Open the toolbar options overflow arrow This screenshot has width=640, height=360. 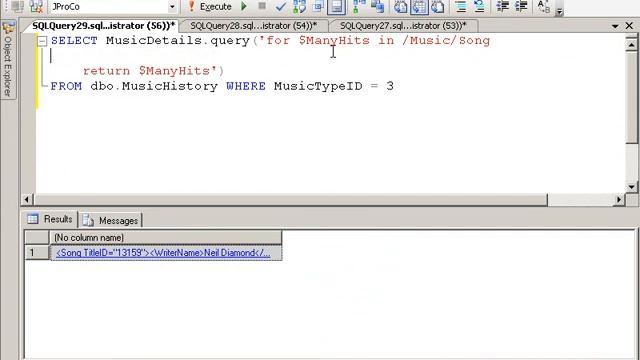[x=560, y=10]
